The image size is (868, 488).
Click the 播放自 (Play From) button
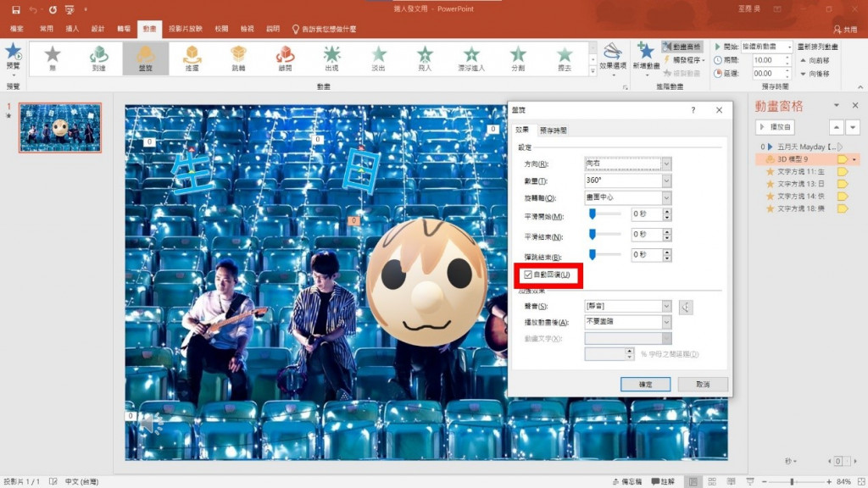775,127
